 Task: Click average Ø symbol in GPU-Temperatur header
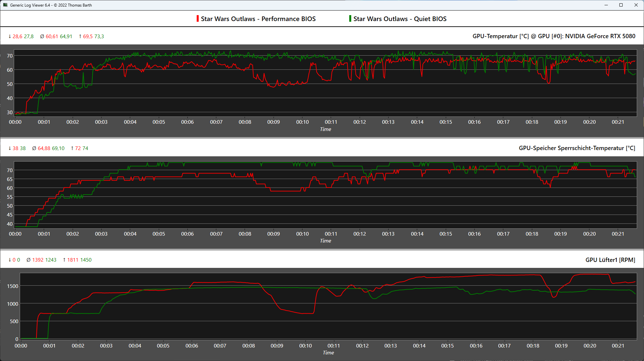click(x=42, y=37)
